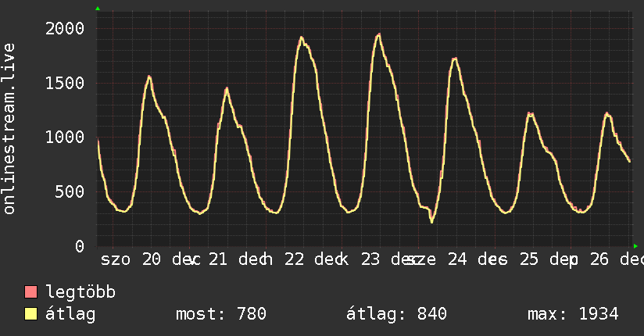
Task: Click the highest peak of the graph line
Action: [379, 34]
